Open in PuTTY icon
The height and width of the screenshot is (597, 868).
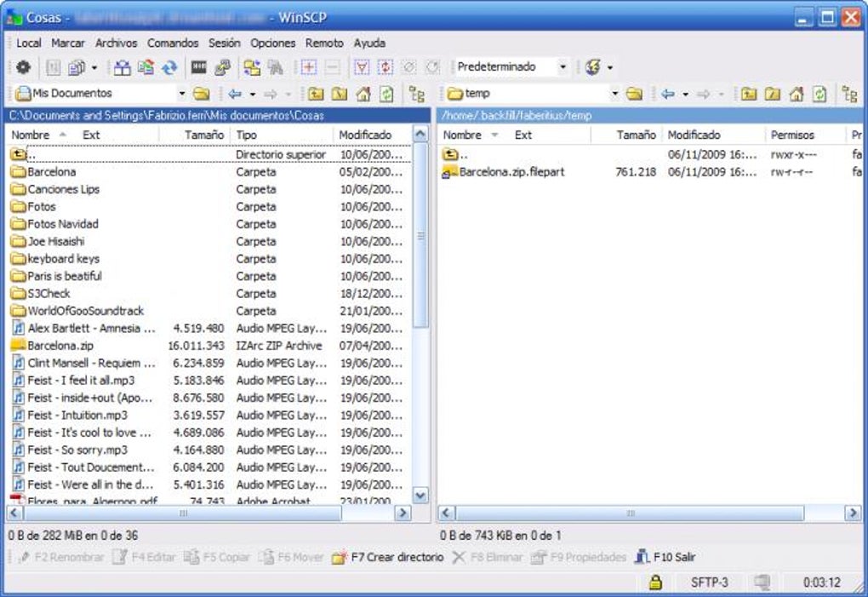[223, 67]
